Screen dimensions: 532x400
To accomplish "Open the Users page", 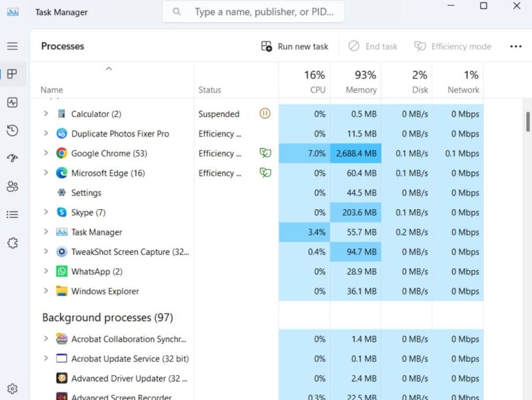I will pos(13,186).
